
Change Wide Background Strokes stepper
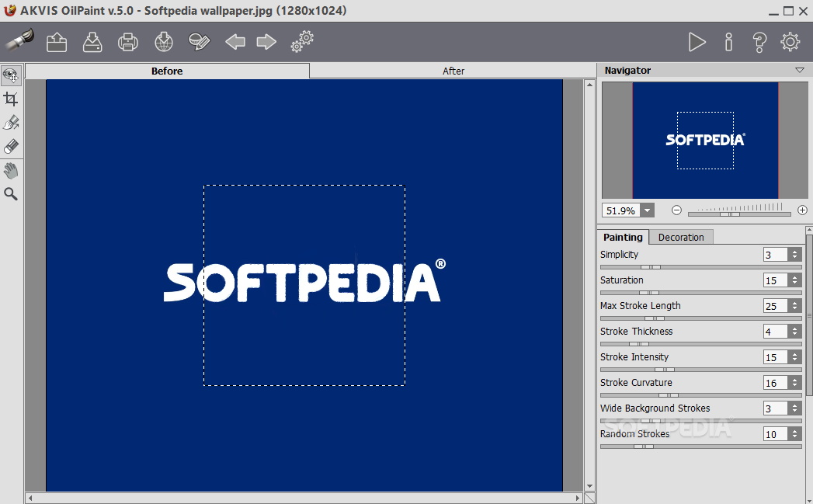point(794,408)
